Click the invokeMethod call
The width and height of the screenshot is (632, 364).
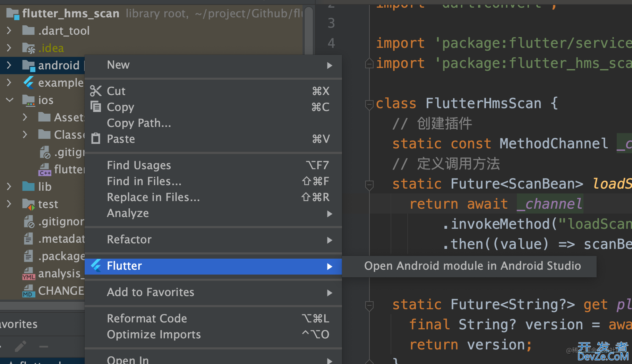pos(500,224)
